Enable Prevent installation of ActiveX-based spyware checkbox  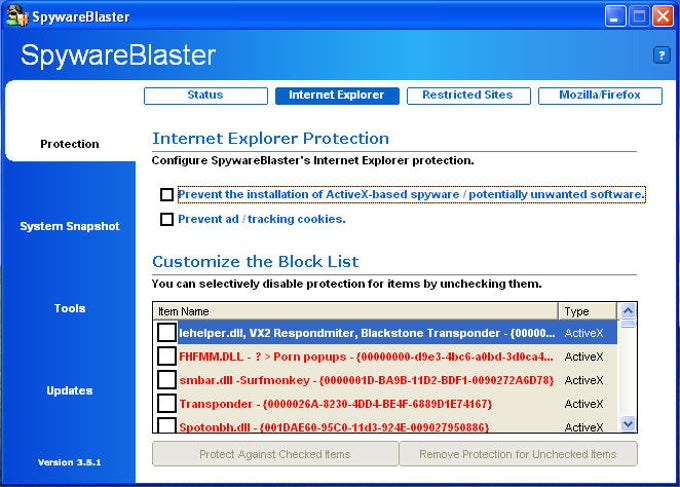click(x=167, y=194)
